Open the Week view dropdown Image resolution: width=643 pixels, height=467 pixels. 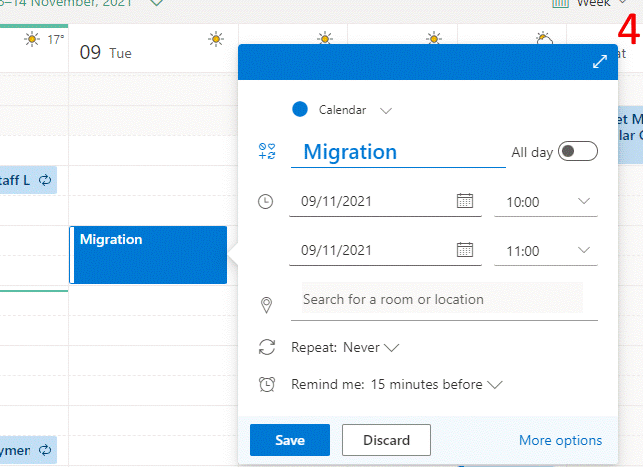point(590,3)
